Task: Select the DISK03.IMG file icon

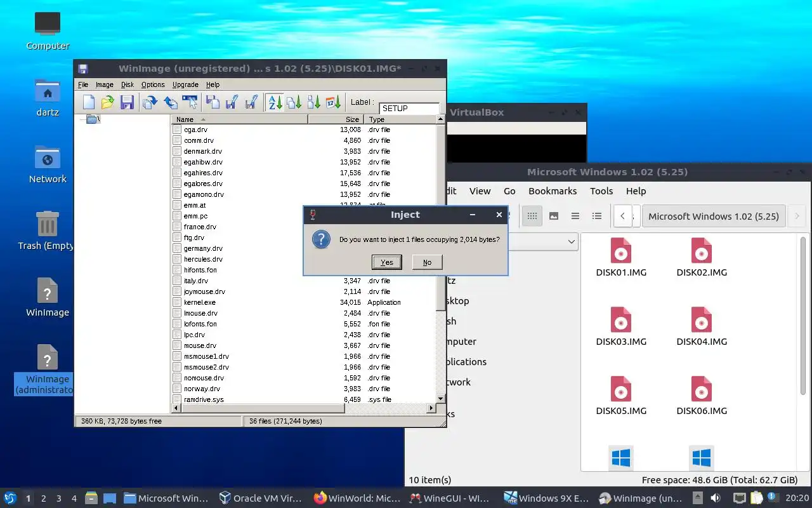Action: (x=621, y=319)
